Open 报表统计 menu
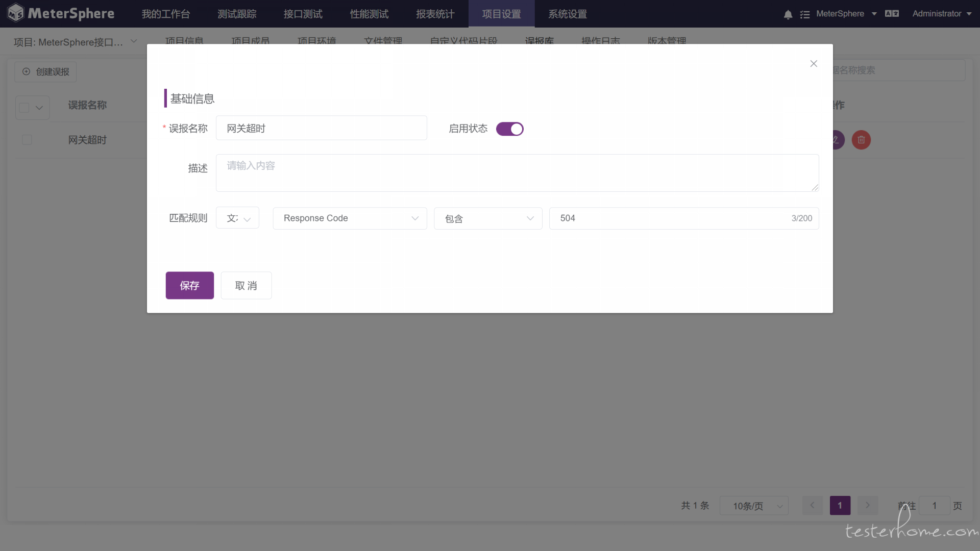Screen dimensions: 980x551 pyautogui.click(x=435, y=14)
